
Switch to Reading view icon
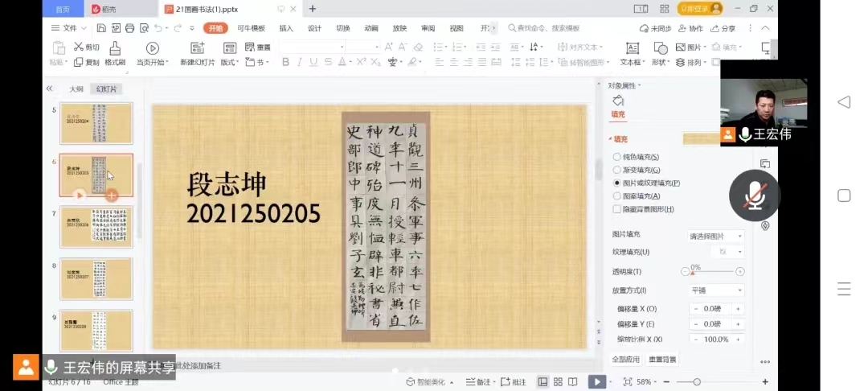(573, 381)
